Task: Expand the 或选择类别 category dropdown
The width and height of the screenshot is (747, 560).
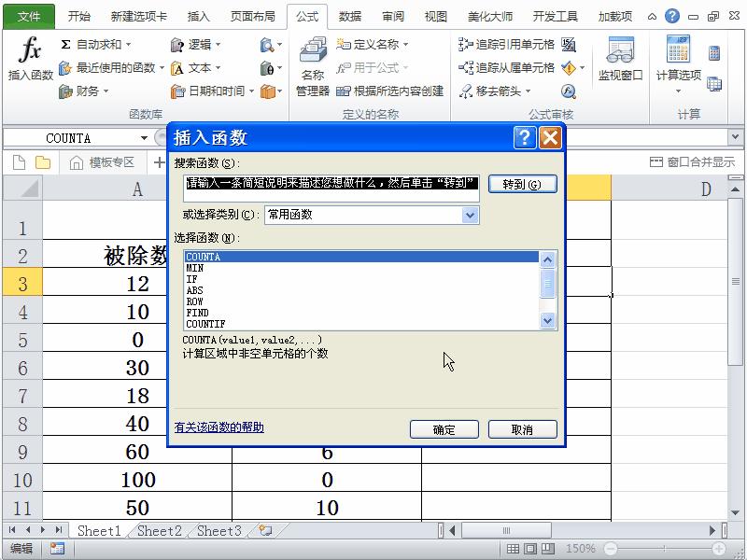Action: 471,215
